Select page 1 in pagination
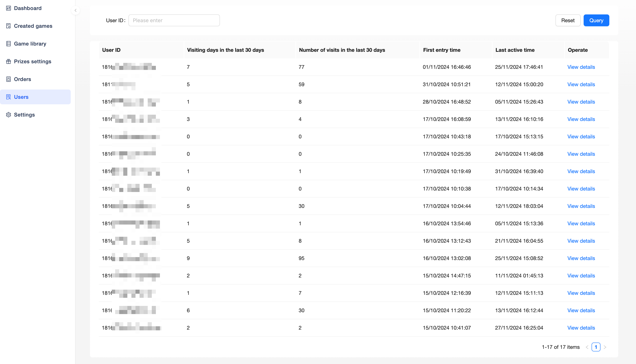The width and height of the screenshot is (636, 364). pos(596,347)
